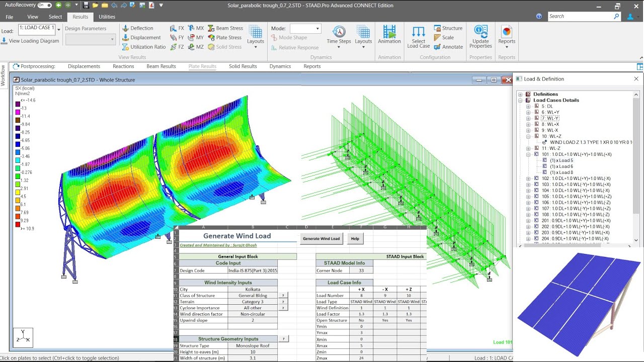Switch to the View ribbon tab

[x=33, y=17]
